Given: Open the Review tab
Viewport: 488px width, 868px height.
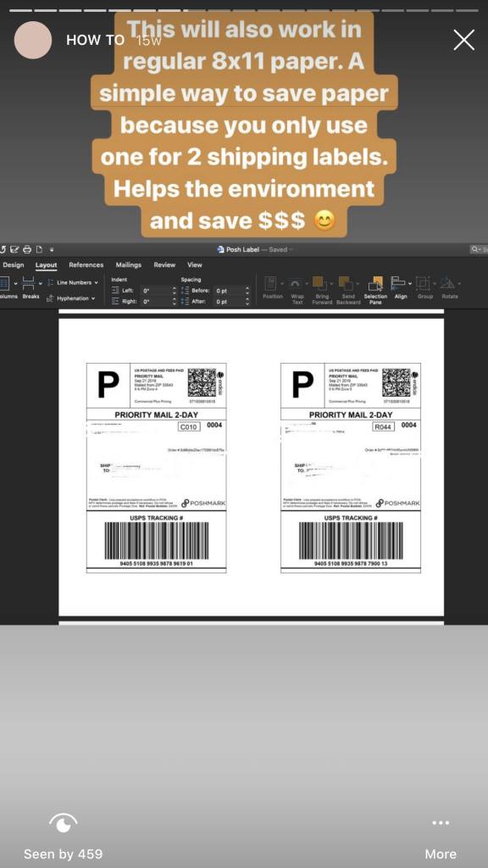Looking at the screenshot, I should (164, 264).
